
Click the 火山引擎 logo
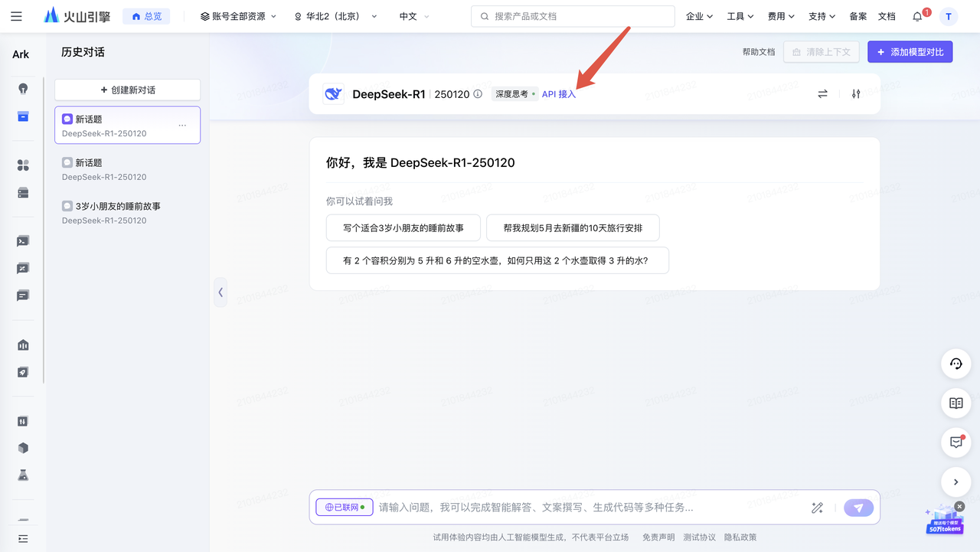[x=77, y=16]
